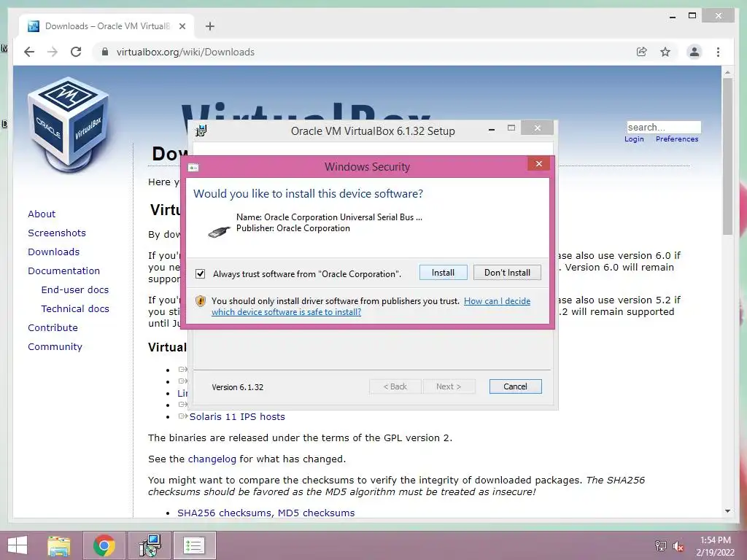Click the share page icon
The height and width of the screenshot is (560, 747).
tap(642, 52)
